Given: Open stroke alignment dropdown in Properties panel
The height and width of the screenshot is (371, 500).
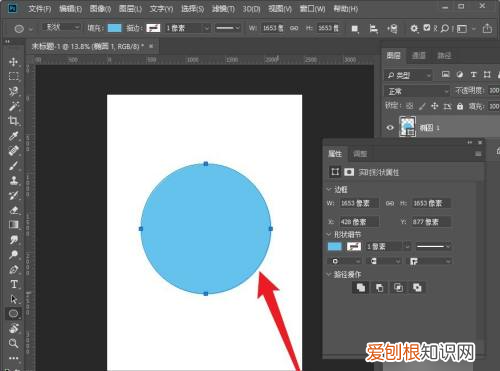Looking at the screenshot, I should coord(344,261).
